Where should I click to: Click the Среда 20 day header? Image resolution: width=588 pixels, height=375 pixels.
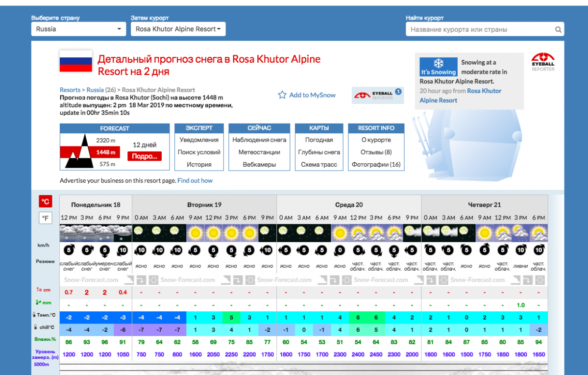point(349,204)
